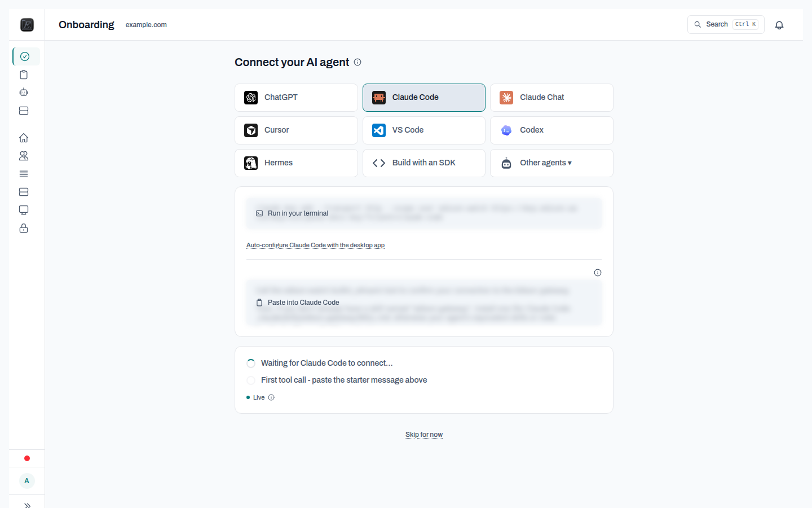The height and width of the screenshot is (508, 812).
Task: Click info icon beside Connect your AI agent
Action: click(x=358, y=62)
